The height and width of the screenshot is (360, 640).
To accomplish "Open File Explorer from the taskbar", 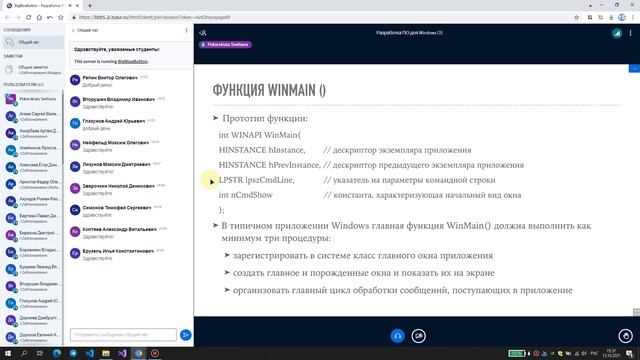I will pos(106,353).
